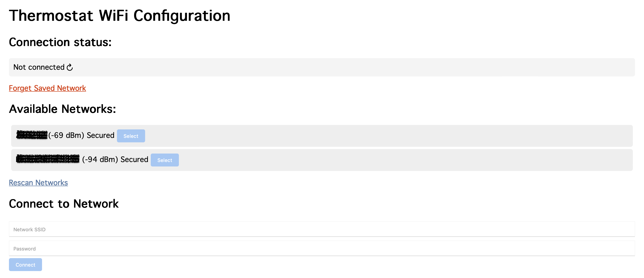Select the -69 dBm secured network
The image size is (644, 278).
[131, 136]
